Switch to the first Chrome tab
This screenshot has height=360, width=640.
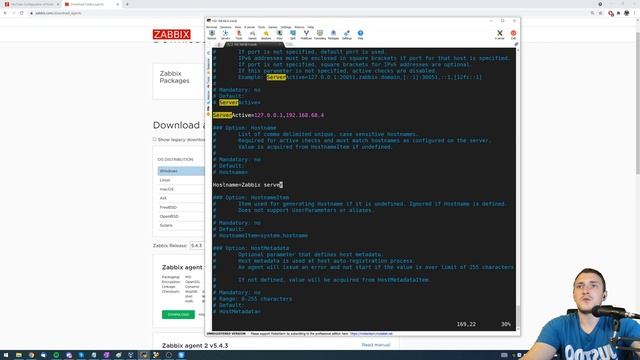pyautogui.click(x=32, y=4)
